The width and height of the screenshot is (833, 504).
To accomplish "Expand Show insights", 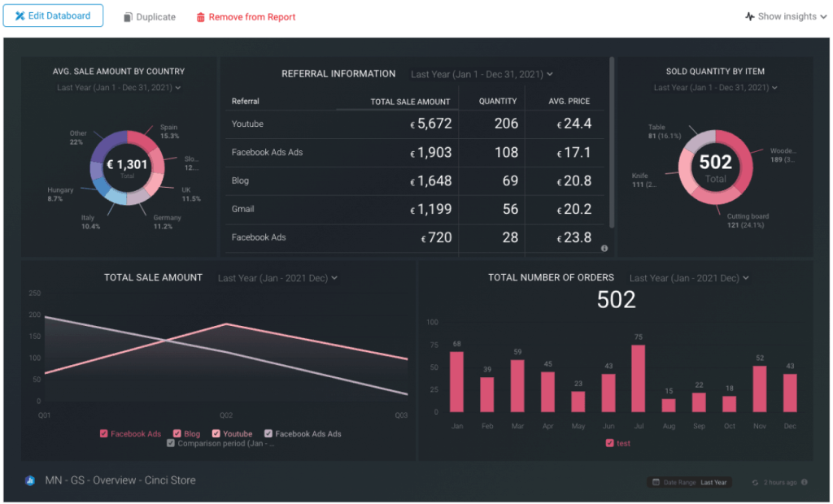I will click(787, 16).
